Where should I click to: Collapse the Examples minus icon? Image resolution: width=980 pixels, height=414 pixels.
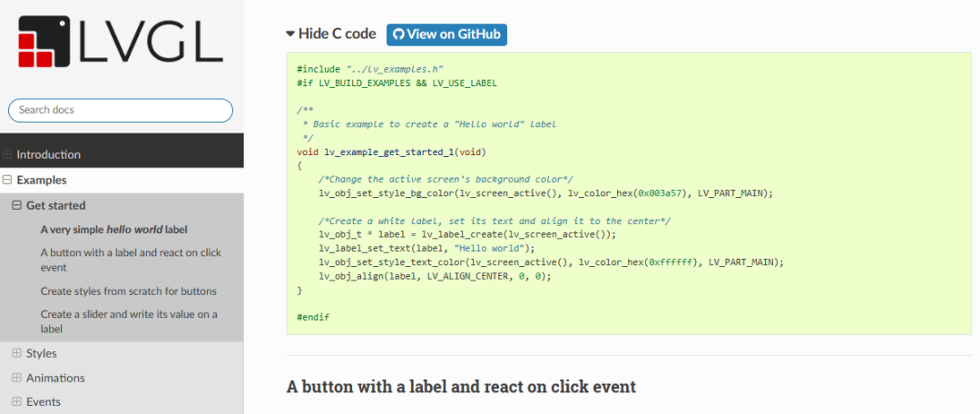click(7, 180)
